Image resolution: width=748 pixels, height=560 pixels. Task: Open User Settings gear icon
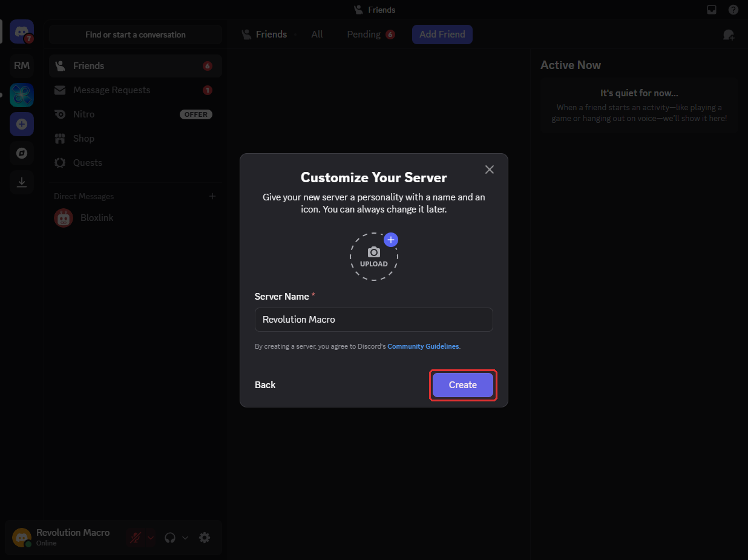pos(205,538)
